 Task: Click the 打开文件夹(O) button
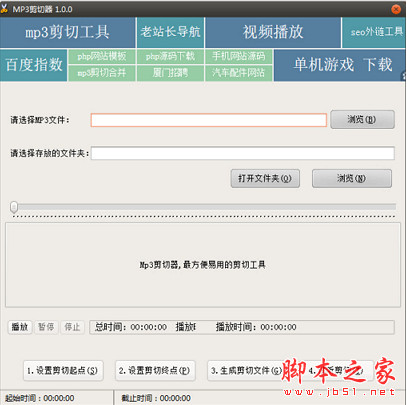[x=265, y=179]
